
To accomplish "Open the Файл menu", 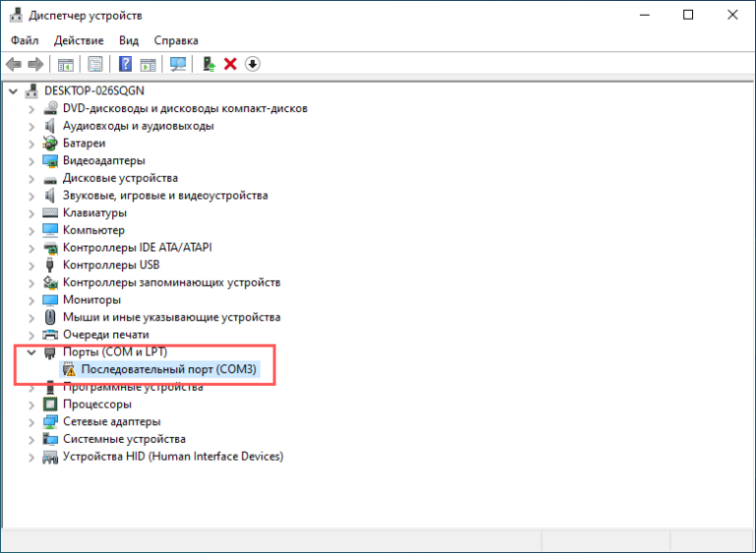I will click(25, 40).
